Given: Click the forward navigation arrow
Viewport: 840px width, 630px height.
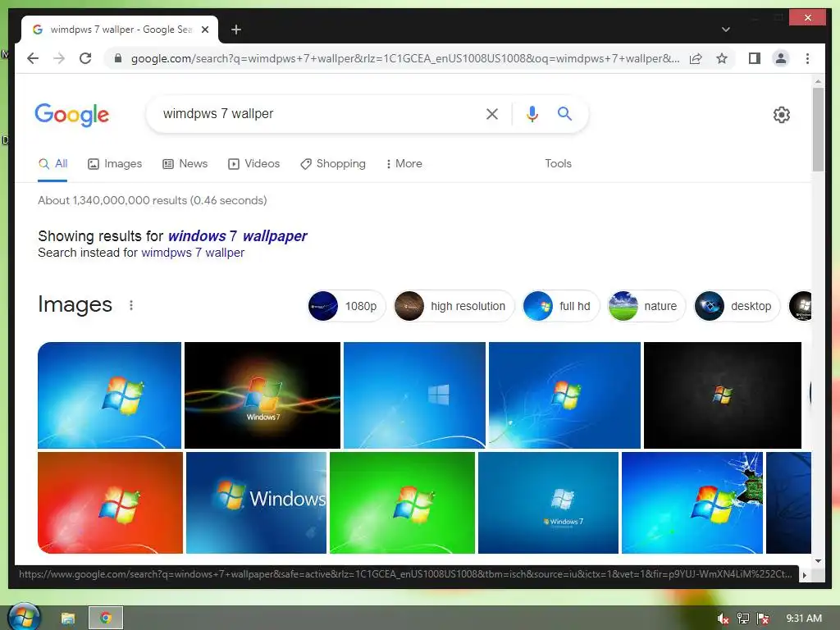Looking at the screenshot, I should (x=59, y=58).
